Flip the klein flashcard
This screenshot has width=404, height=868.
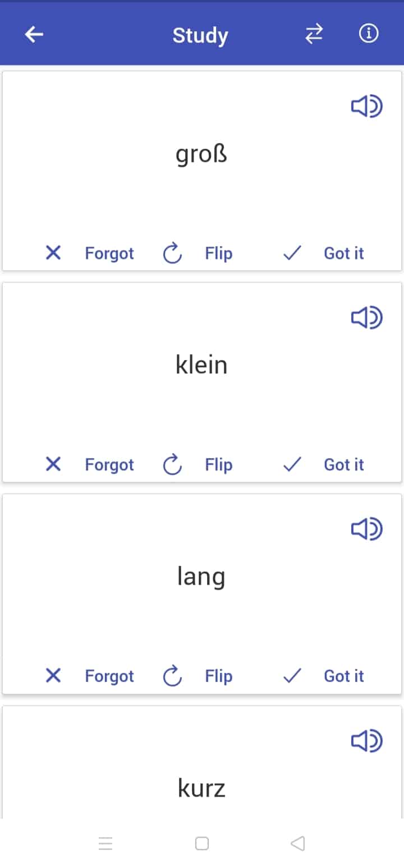[218, 464]
